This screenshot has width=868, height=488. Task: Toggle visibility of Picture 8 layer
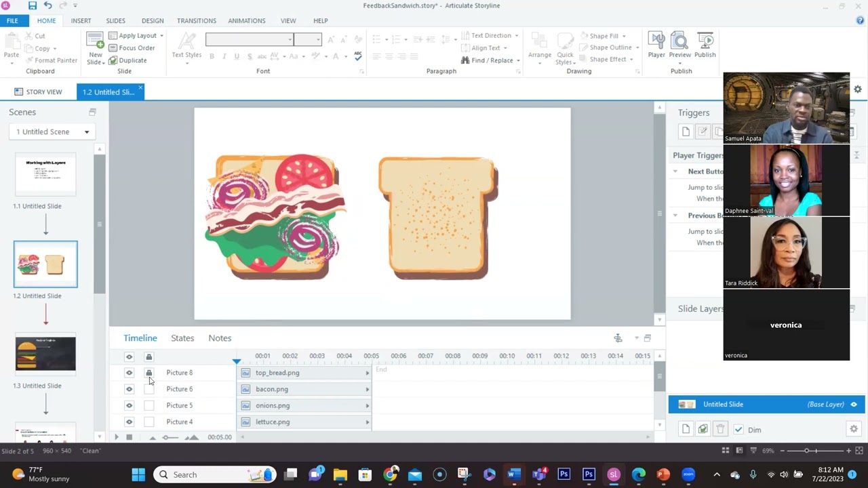pos(129,373)
